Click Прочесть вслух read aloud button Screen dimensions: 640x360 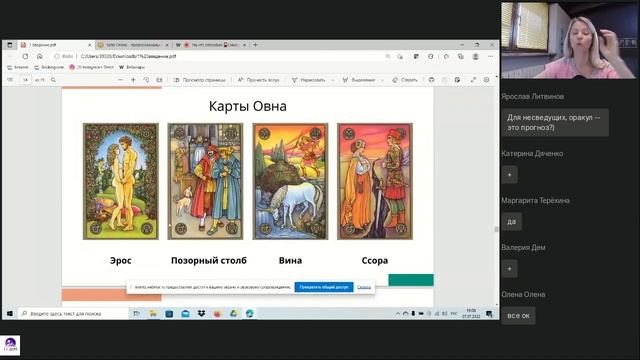click(x=258, y=80)
